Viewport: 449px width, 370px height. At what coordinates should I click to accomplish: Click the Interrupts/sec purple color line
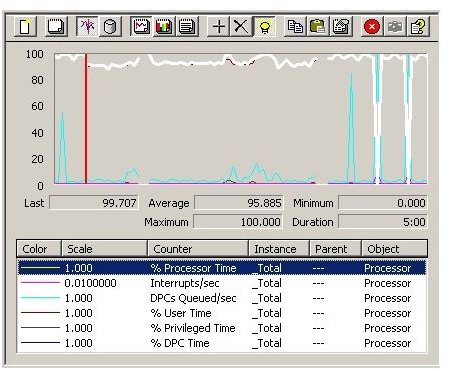click(40, 283)
